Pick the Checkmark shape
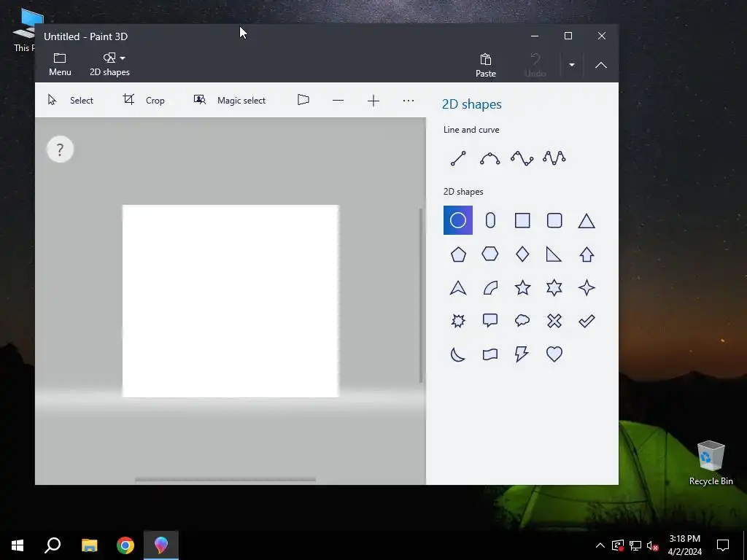 point(587,321)
